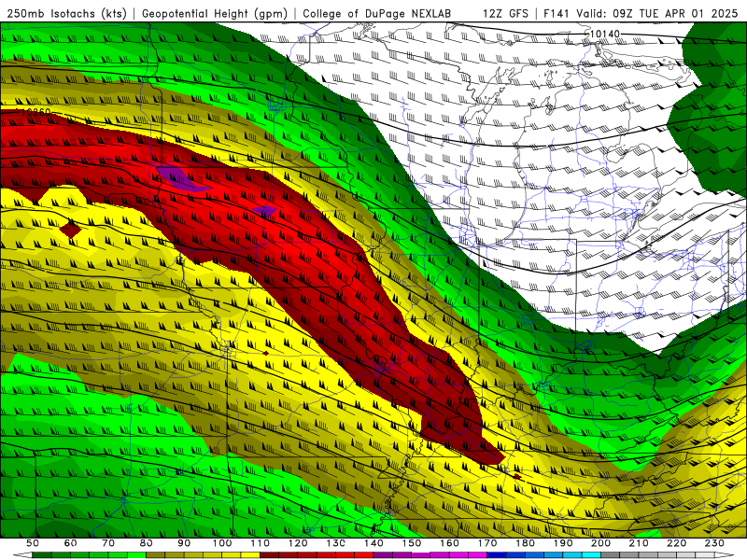Click the 120 value on color scale
The image size is (747, 560).
pos(298,543)
